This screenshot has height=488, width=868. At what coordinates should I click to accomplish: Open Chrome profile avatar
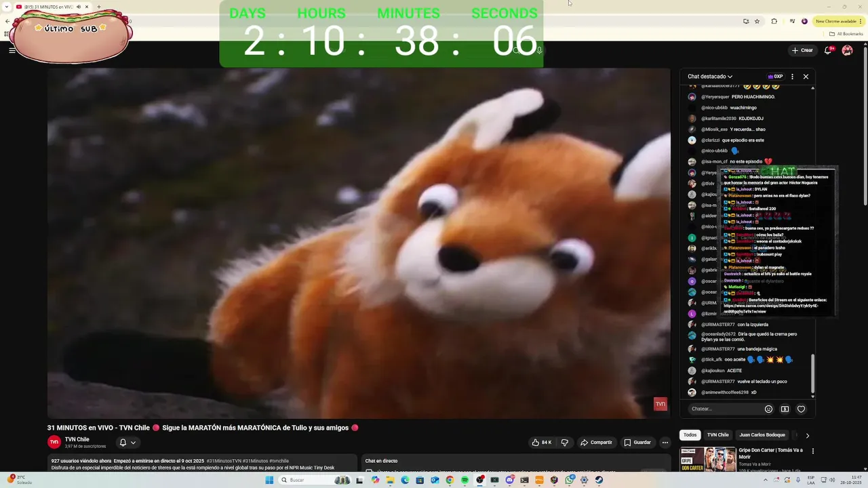[804, 21]
